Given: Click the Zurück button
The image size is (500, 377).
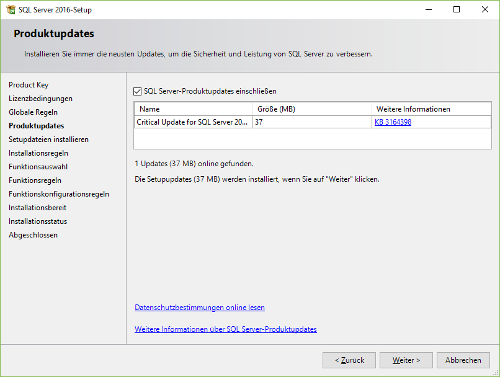Looking at the screenshot, I should click(349, 360).
